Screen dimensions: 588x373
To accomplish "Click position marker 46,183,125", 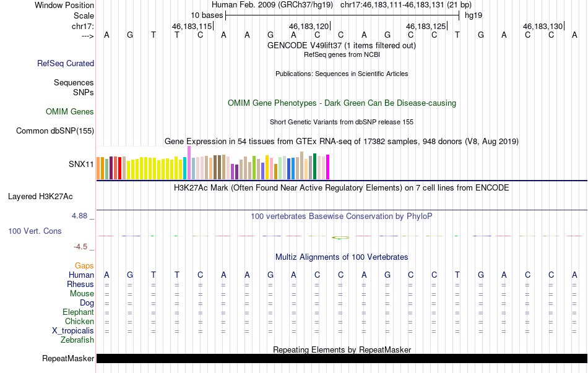I will (426, 26).
